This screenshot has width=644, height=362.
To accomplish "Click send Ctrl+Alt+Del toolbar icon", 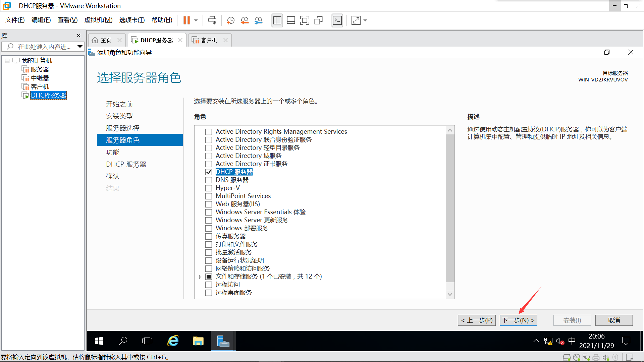I will [x=212, y=20].
